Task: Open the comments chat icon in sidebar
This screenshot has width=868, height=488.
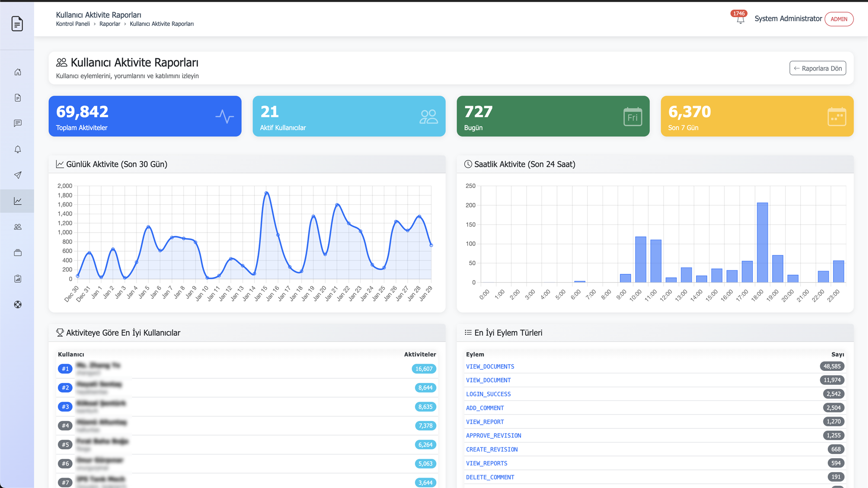Action: point(18,123)
